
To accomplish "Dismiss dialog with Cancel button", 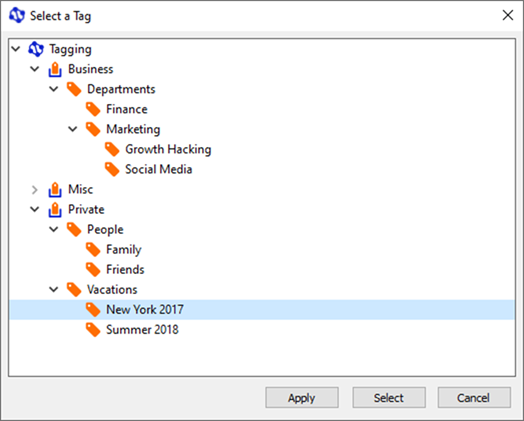I will click(474, 398).
